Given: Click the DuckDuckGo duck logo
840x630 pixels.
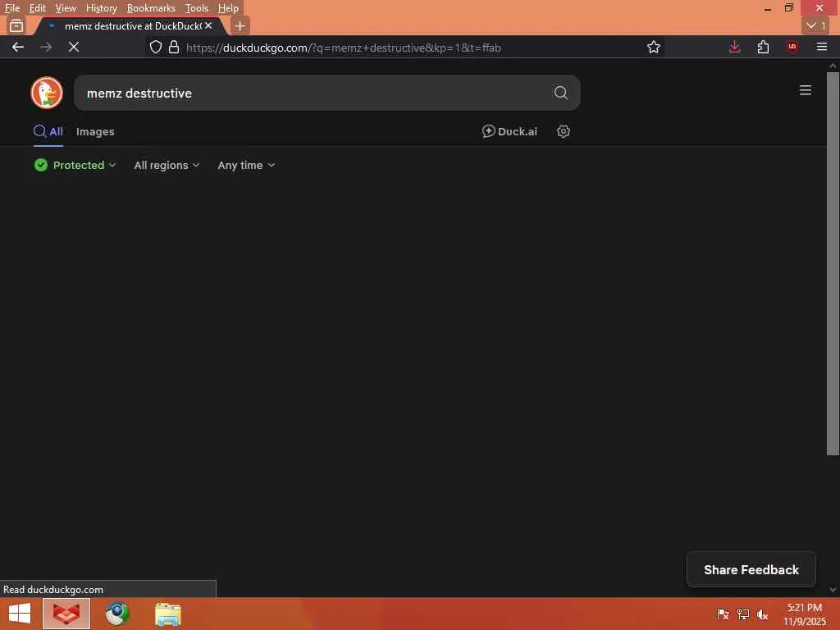Looking at the screenshot, I should click(x=47, y=93).
